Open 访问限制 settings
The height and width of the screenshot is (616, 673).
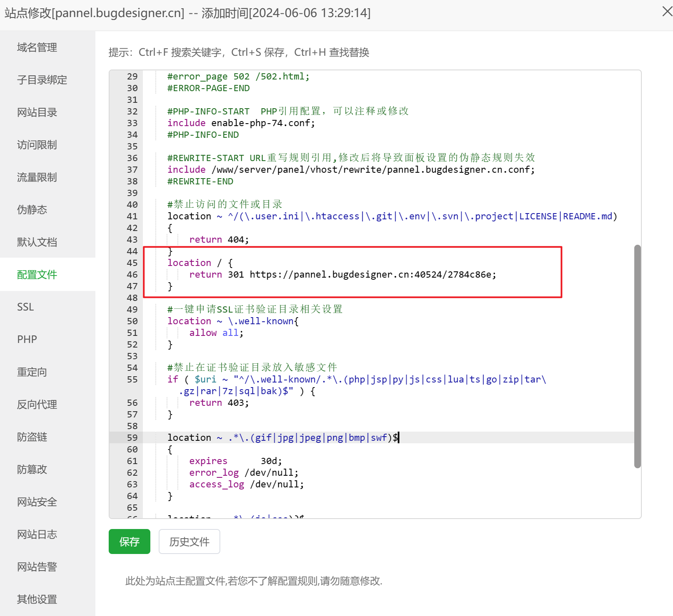37,145
